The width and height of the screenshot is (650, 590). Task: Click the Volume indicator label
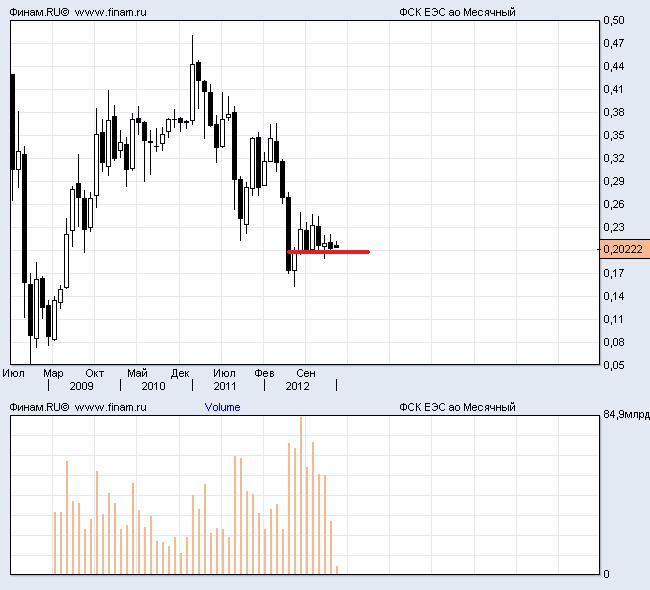coord(222,407)
